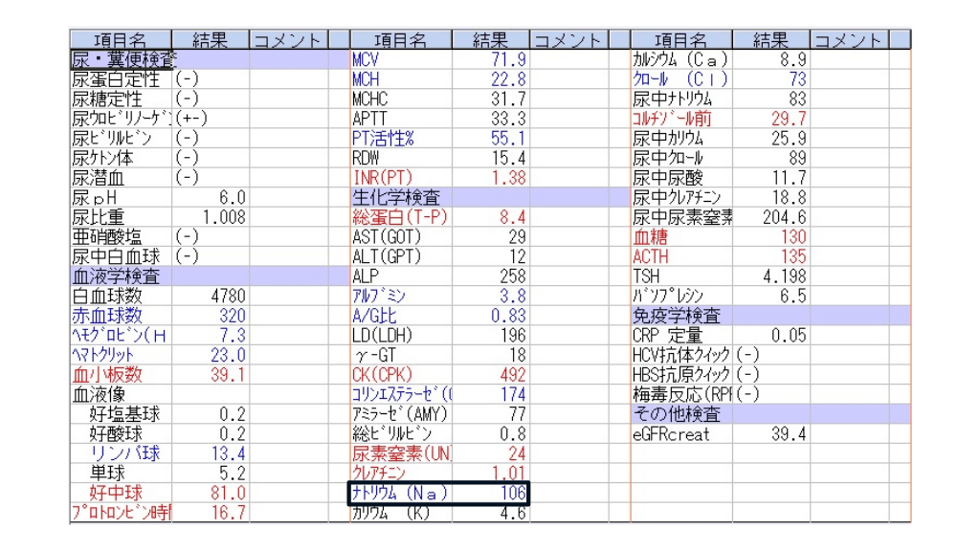Select the 免疫学検査 section header
The image size is (980, 551).
click(x=677, y=315)
